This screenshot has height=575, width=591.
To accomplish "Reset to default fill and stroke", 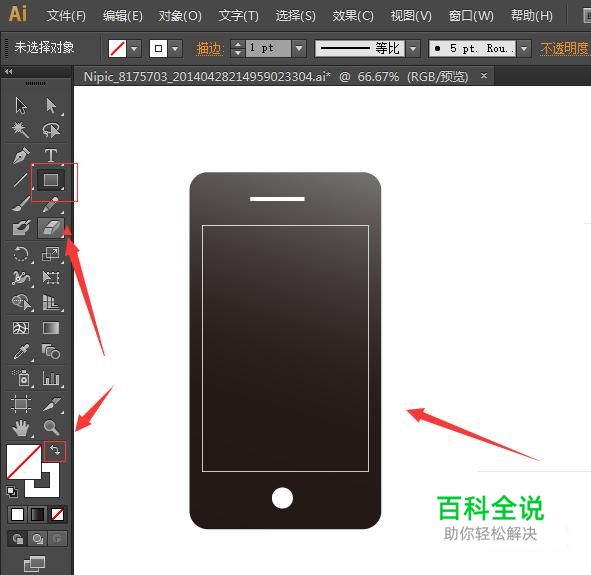I will coord(12,491).
